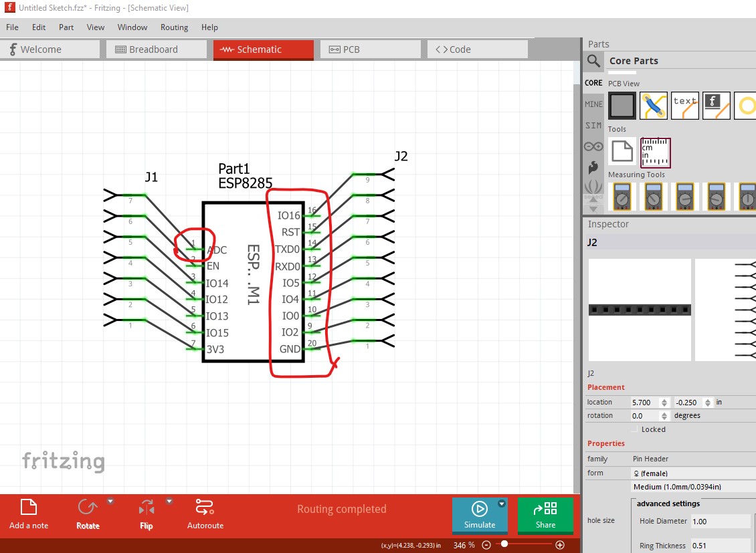Click the parts search magnifier icon
Screen dimensions: 756x553
[x=593, y=61]
